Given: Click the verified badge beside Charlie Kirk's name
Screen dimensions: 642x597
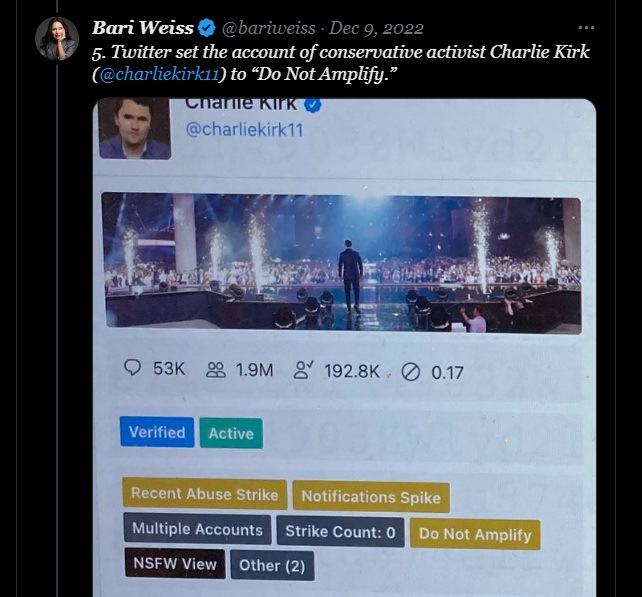Looking at the screenshot, I should pos(312,104).
